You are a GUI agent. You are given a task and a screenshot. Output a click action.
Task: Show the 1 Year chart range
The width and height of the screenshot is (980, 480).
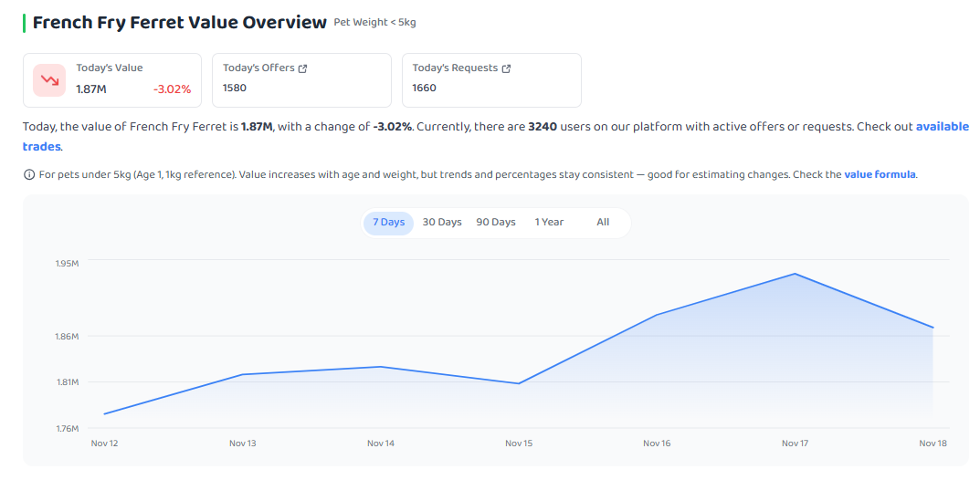click(x=549, y=223)
